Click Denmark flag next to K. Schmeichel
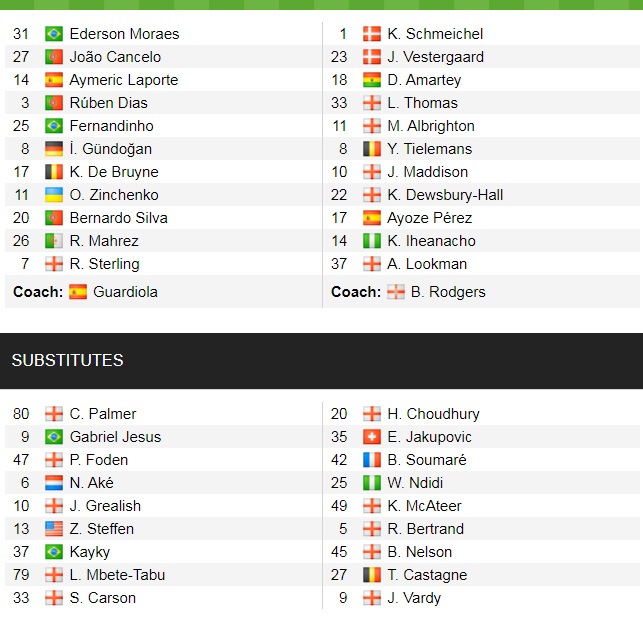 tap(371, 34)
